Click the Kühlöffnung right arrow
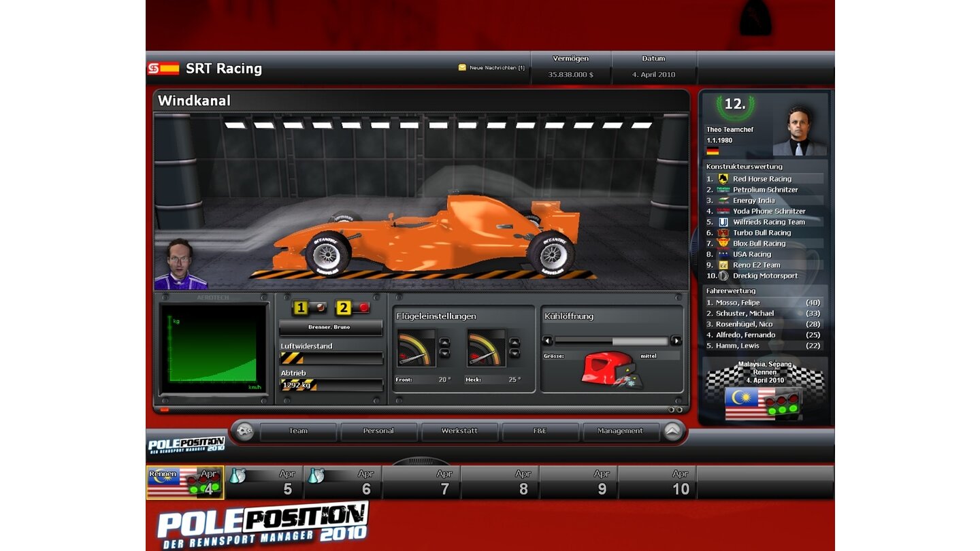The height and width of the screenshot is (551, 980). click(676, 340)
